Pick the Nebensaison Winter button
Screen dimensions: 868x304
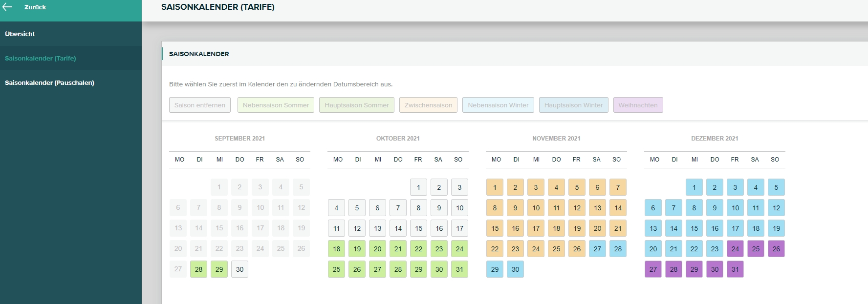point(498,105)
